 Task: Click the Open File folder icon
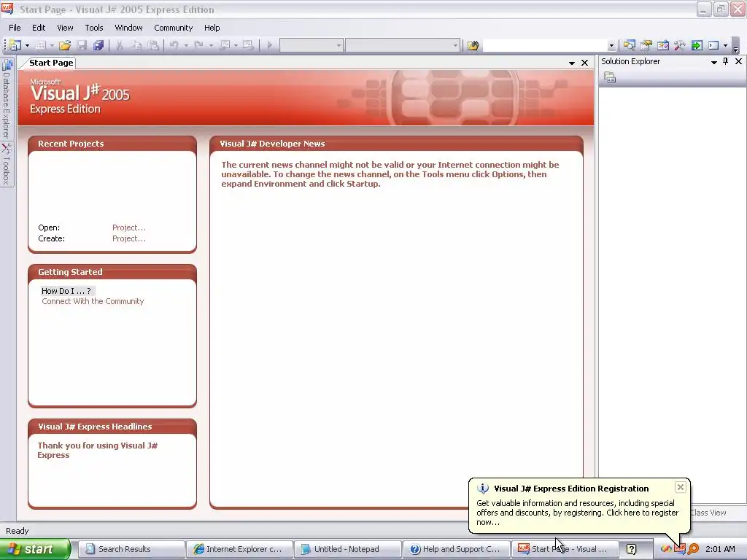click(65, 45)
